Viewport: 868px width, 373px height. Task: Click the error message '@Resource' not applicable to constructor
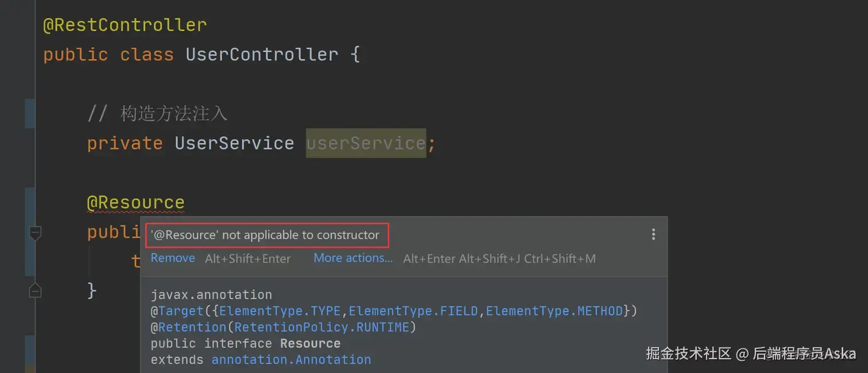click(x=265, y=235)
